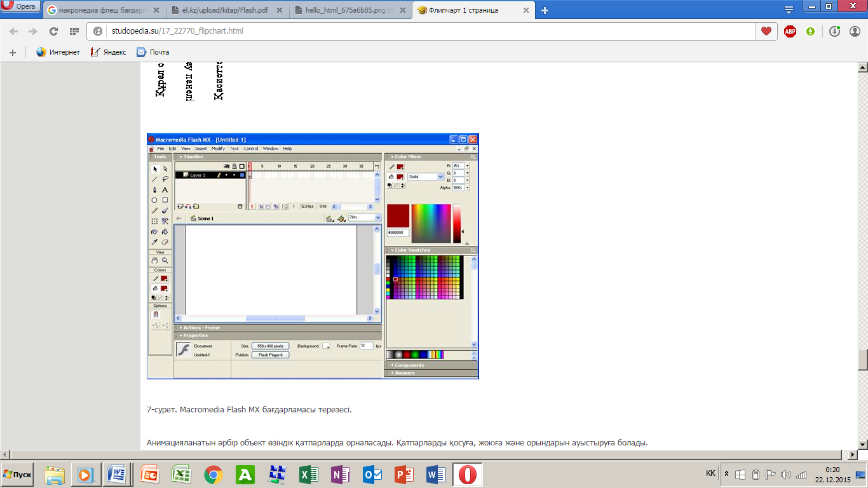This screenshot has height=488, width=868.
Task: Toggle the lock column header in Timeline
Action: point(234,166)
